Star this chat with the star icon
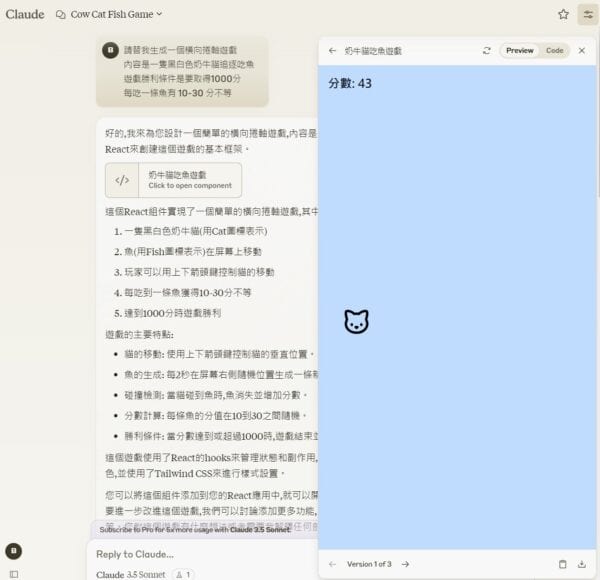 [563, 14]
